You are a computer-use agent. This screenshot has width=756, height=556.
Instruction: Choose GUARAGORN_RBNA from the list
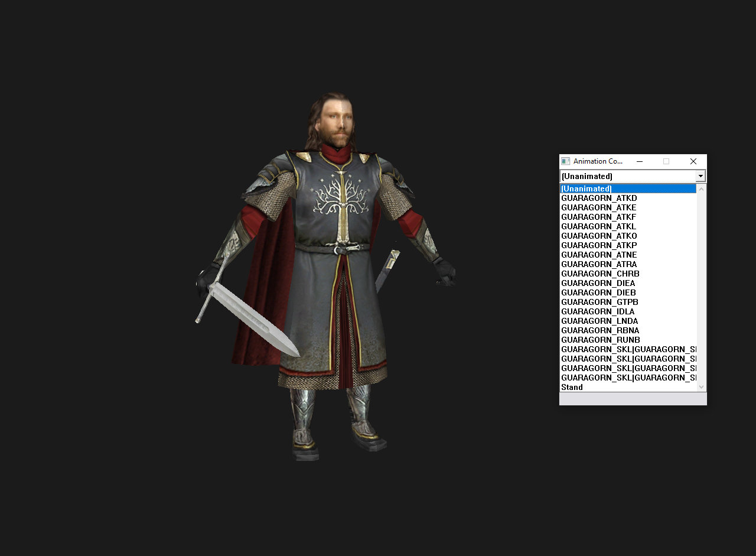pyautogui.click(x=628, y=330)
